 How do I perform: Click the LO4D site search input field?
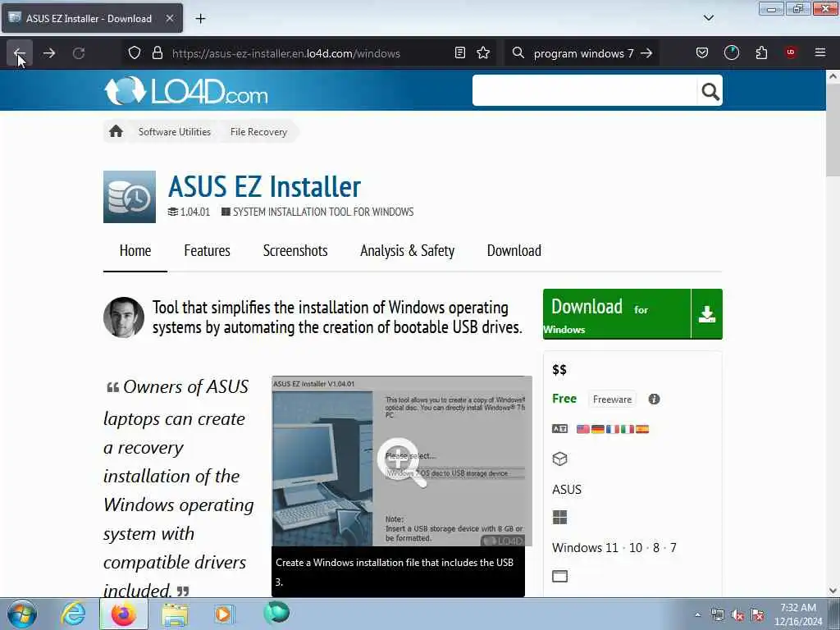pyautogui.click(x=584, y=90)
